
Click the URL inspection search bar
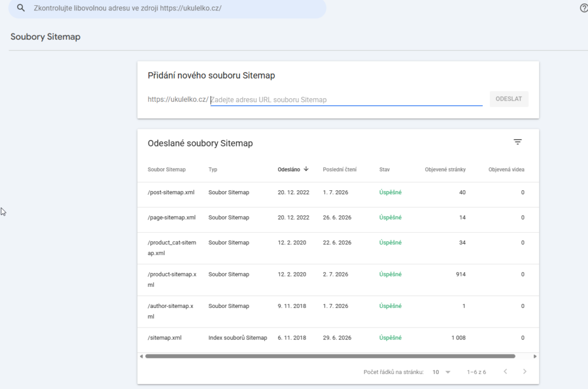167,8
